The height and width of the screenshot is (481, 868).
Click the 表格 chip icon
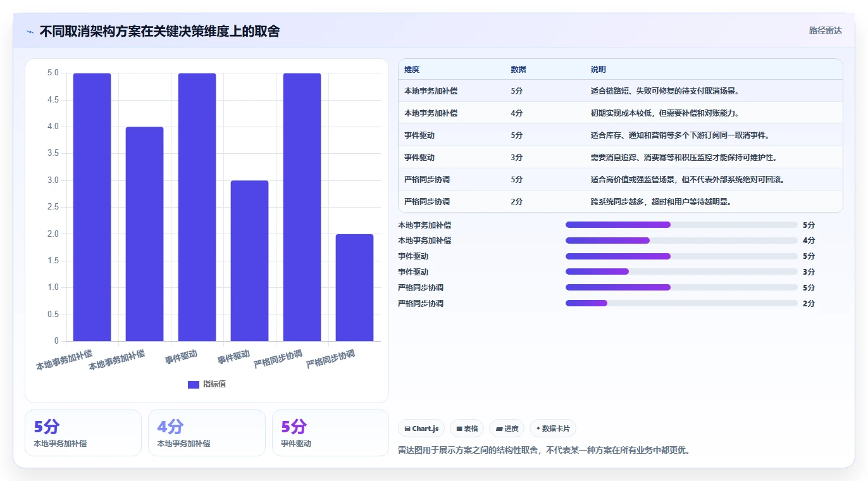pyautogui.click(x=459, y=428)
